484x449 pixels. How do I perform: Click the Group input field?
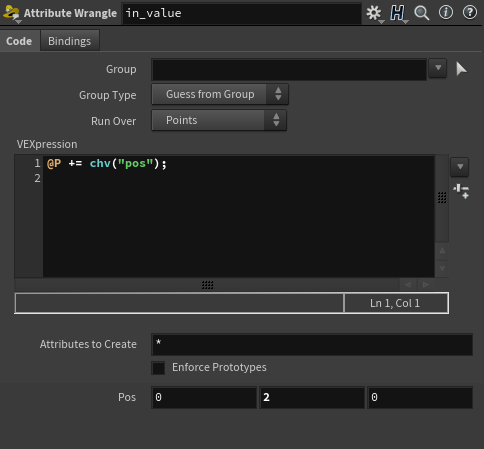tap(289, 69)
